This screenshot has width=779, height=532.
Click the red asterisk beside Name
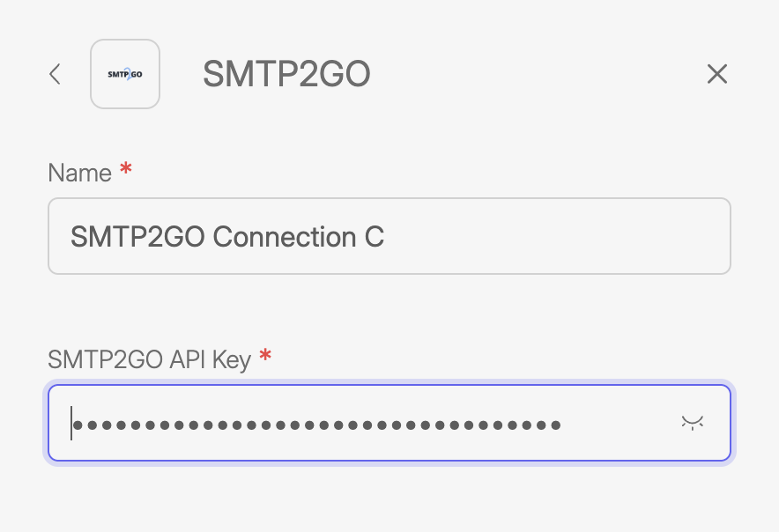click(126, 170)
